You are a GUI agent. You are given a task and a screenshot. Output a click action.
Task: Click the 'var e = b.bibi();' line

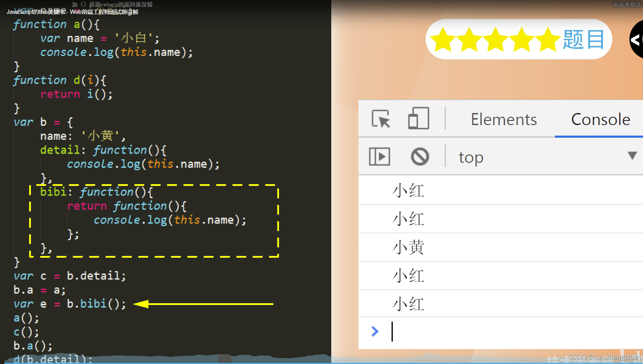pos(70,304)
